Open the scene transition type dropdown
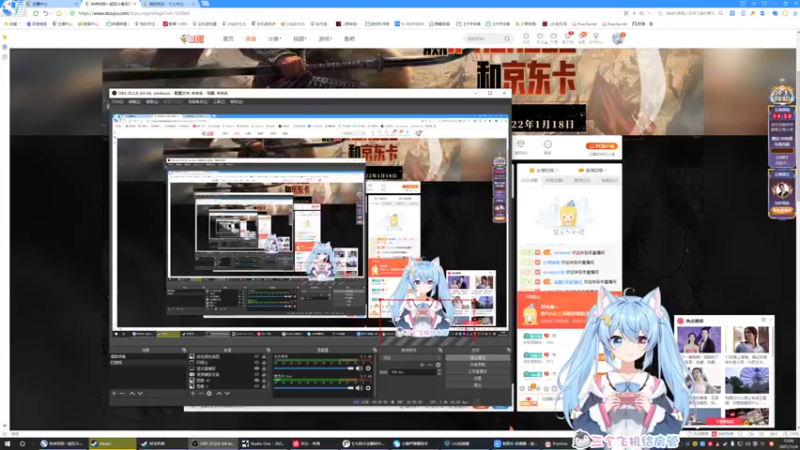 [x=411, y=358]
